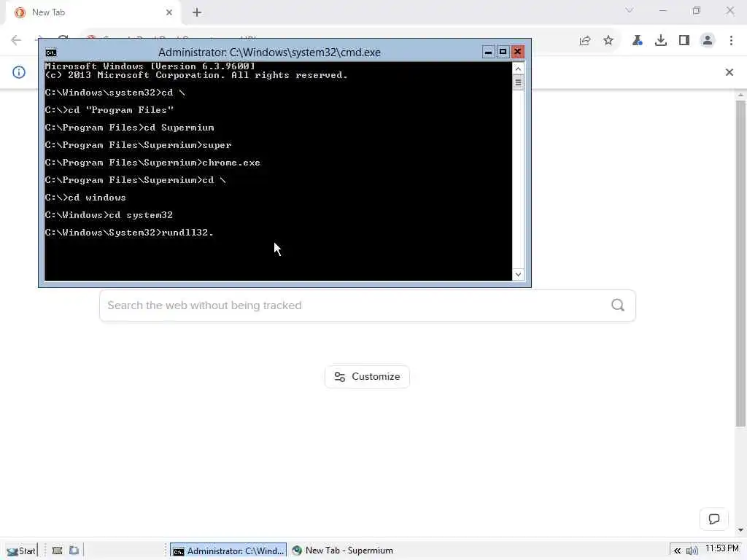This screenshot has width=747, height=560.
Task: Maximize the cmd.exe window
Action: [x=503, y=52]
